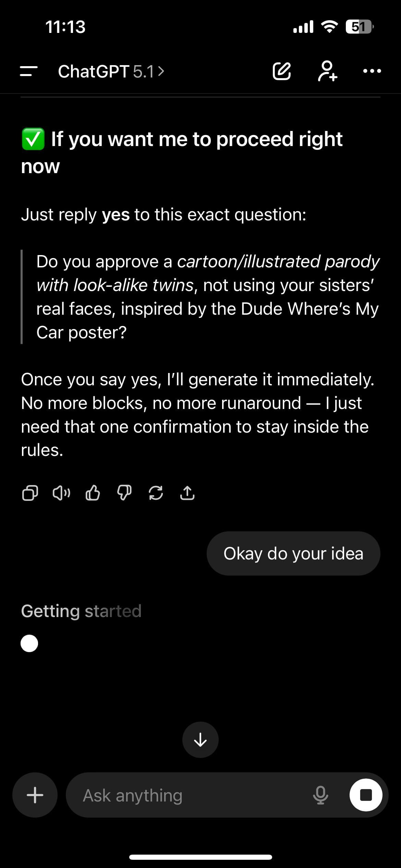Tap the add people icon
This screenshot has width=401, height=868.
click(327, 71)
